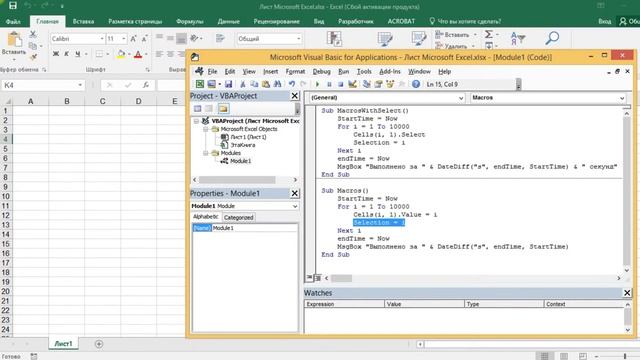
Task: Open the (General) object dropdown
Action: [461, 98]
